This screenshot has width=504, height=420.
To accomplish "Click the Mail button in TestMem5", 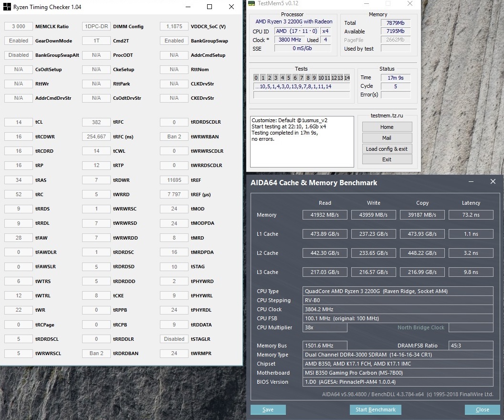I will click(x=387, y=138).
